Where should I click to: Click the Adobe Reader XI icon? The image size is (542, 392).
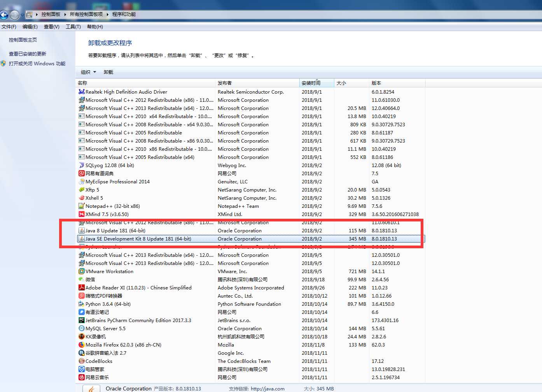point(82,287)
